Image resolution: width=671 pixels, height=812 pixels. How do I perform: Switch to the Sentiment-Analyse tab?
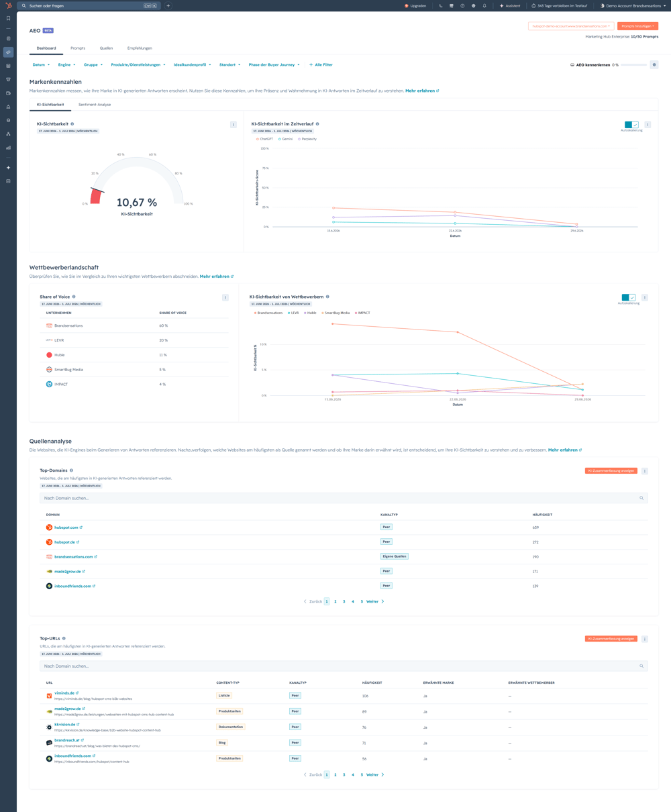click(95, 105)
